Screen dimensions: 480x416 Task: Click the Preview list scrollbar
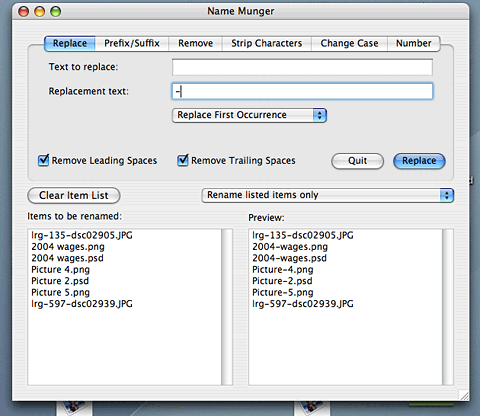(x=448, y=307)
